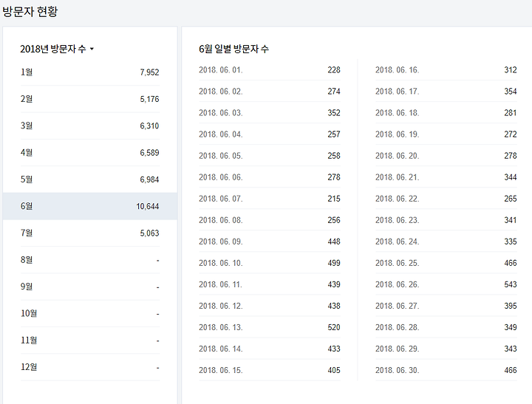532x404 pixels.
Task: Click the 2018. 06. 01. daily entry
Action: [x=270, y=70]
